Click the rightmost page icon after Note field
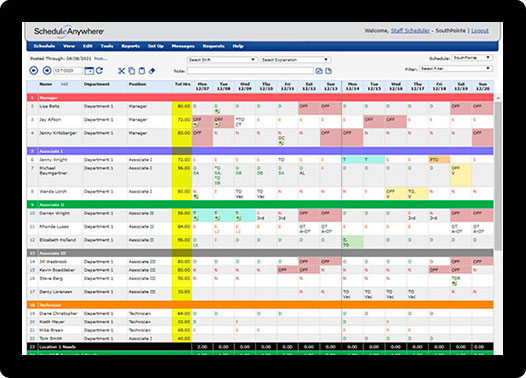This screenshot has height=378, width=526. coord(328,71)
